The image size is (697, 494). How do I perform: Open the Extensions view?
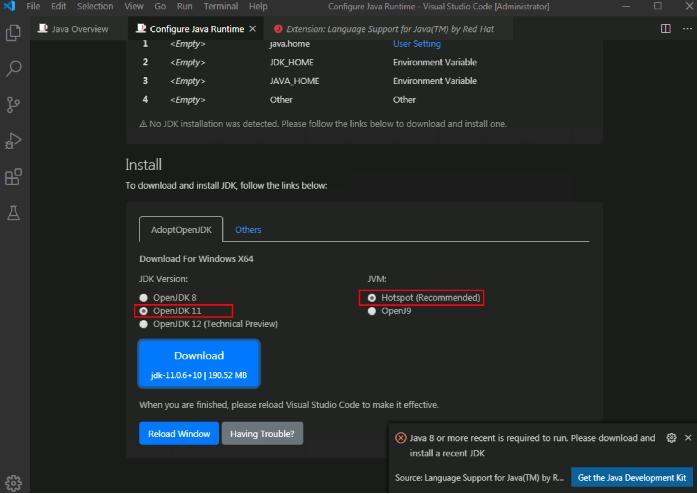[13, 177]
